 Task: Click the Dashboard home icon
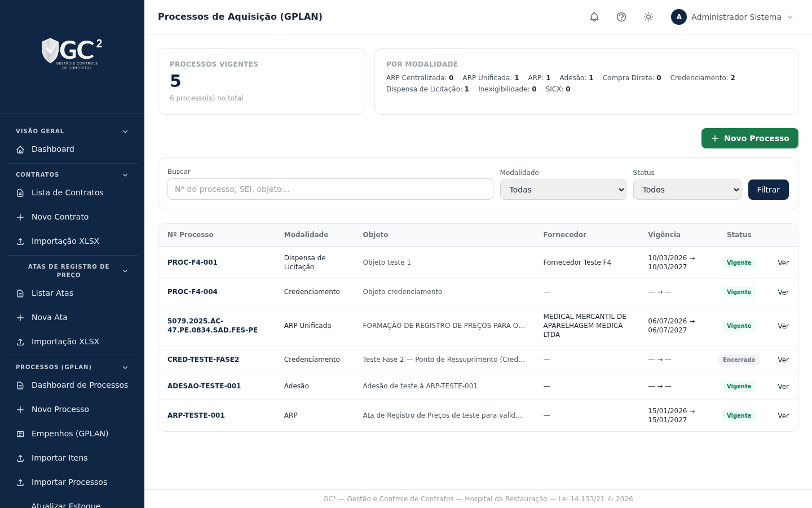click(20, 150)
